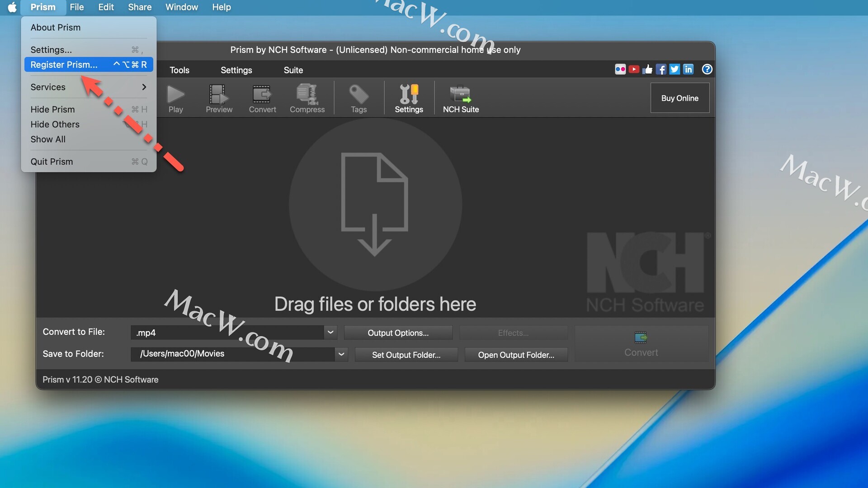Click the Twitter share icon

[x=675, y=69]
